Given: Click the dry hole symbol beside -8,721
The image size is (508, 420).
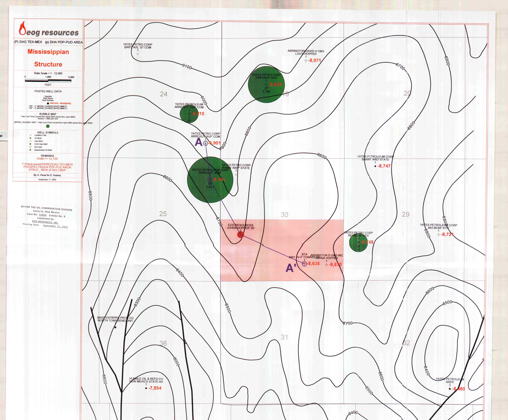Looking at the screenshot, I should tap(439, 235).
